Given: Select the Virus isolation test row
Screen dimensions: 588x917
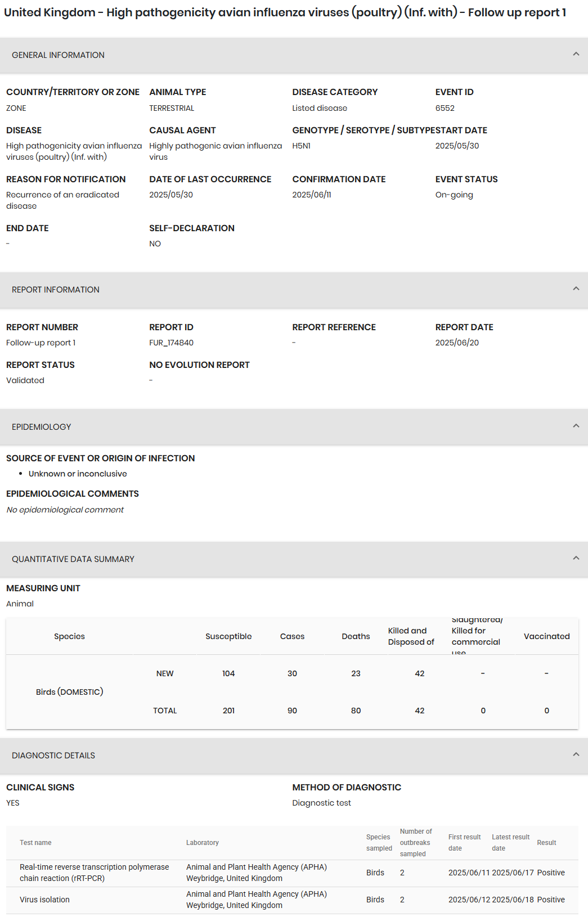Looking at the screenshot, I should pos(292,900).
